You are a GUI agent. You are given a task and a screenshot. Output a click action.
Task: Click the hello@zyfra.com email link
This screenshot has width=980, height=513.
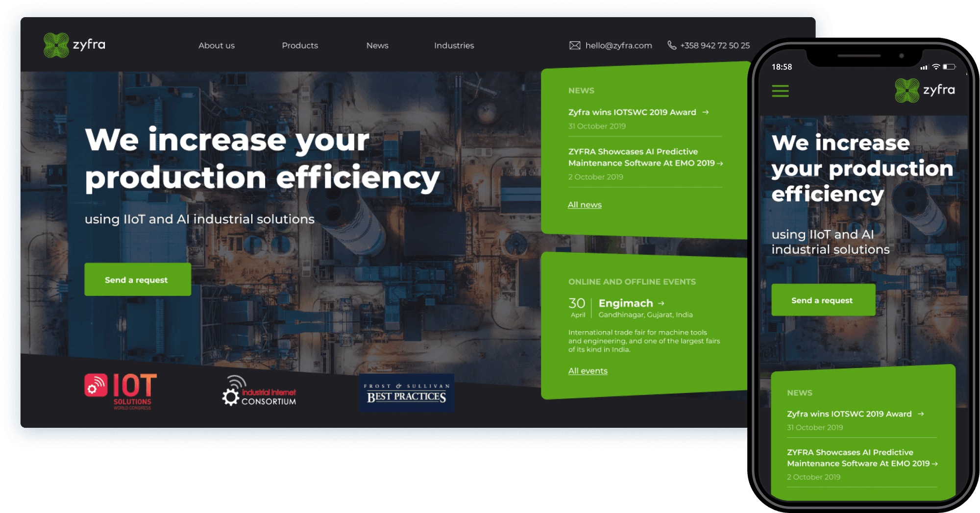click(618, 46)
